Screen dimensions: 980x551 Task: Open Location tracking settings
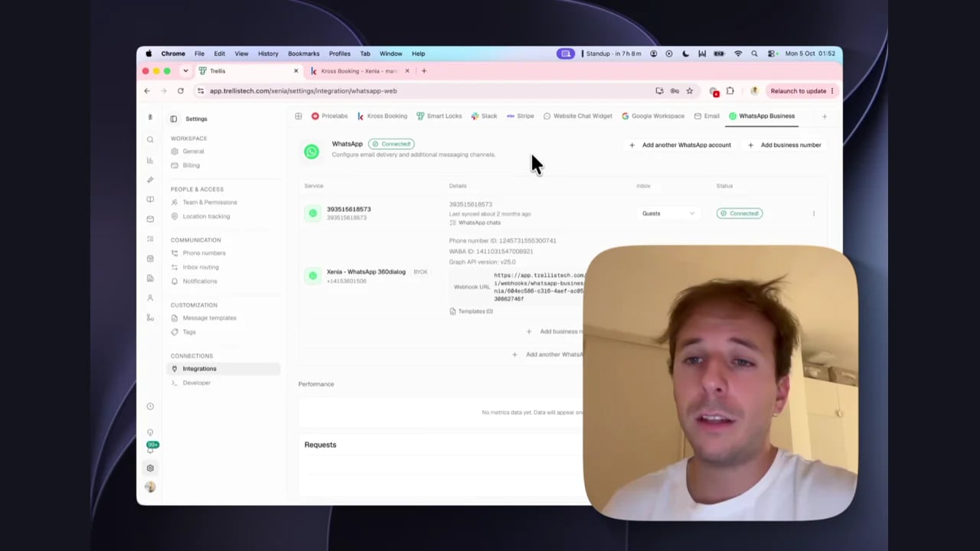point(206,216)
